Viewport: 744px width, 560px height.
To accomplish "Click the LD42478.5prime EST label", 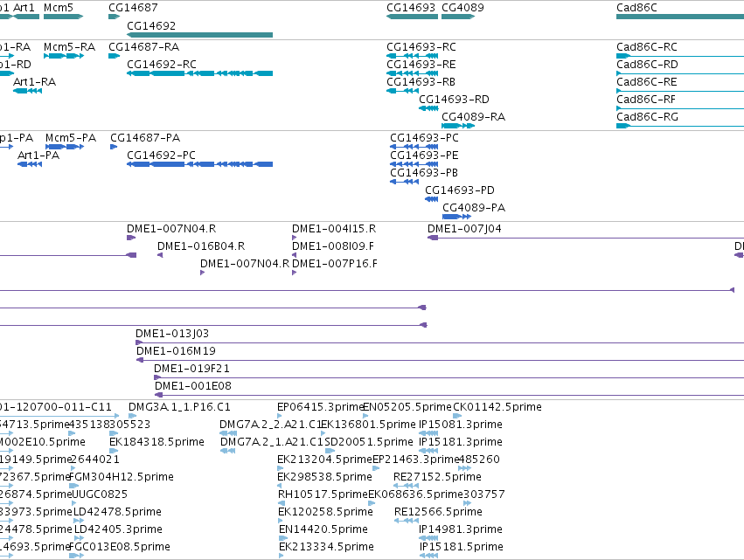I will click(x=118, y=513).
